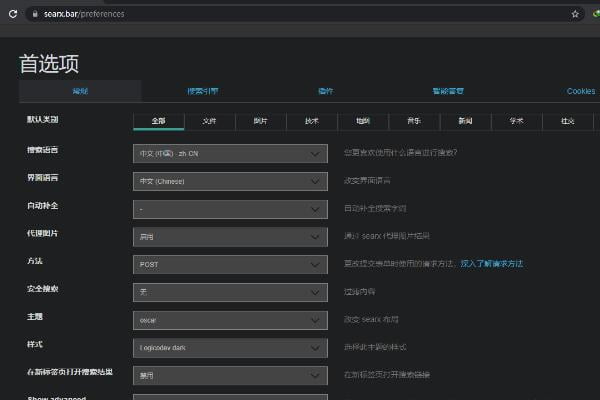
Task: Click the 搜索语言 row label
Action: coord(42,150)
